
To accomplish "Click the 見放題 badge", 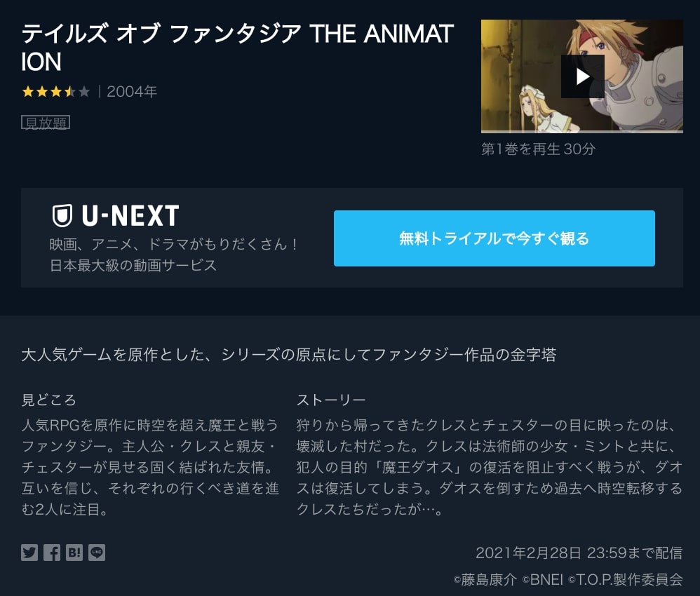I will 46,122.
